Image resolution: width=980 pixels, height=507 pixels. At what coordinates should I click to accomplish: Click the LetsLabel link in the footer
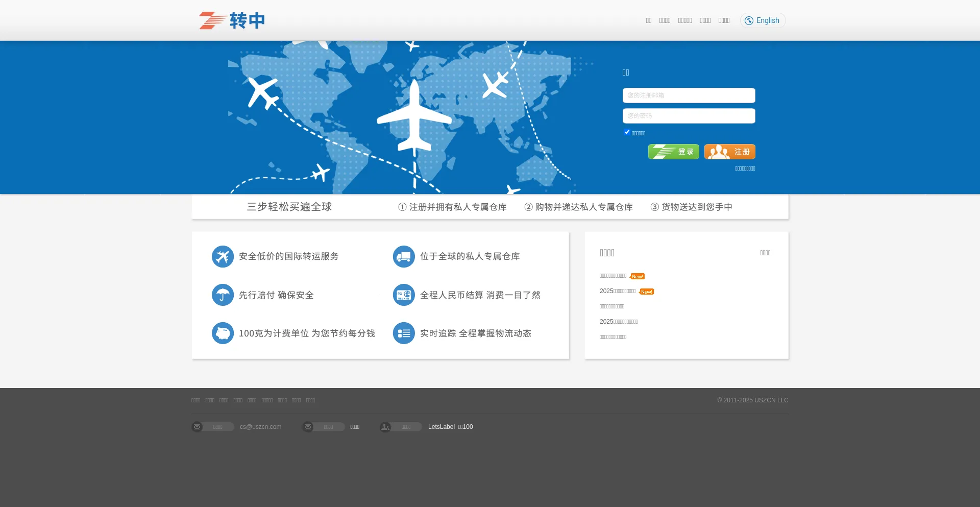click(441, 427)
